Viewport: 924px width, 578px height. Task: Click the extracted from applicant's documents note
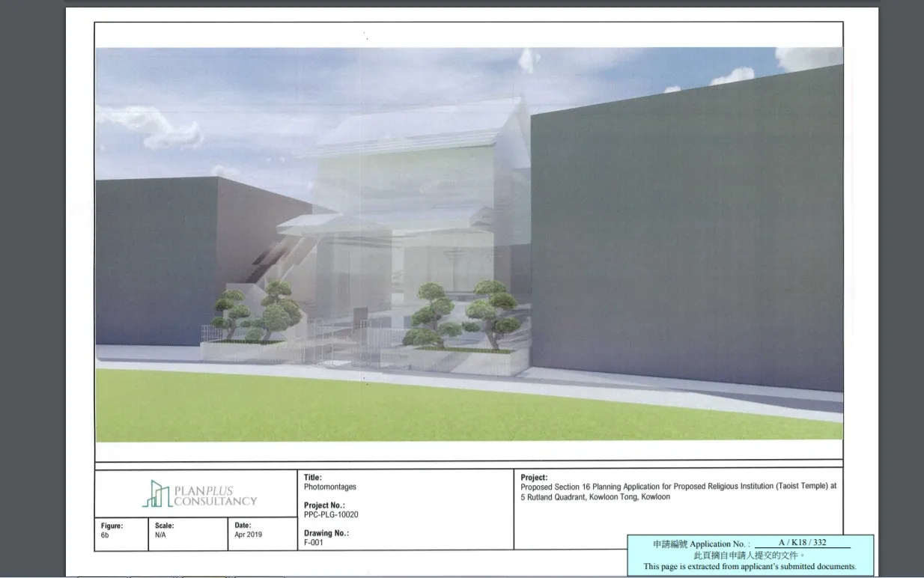(750, 567)
